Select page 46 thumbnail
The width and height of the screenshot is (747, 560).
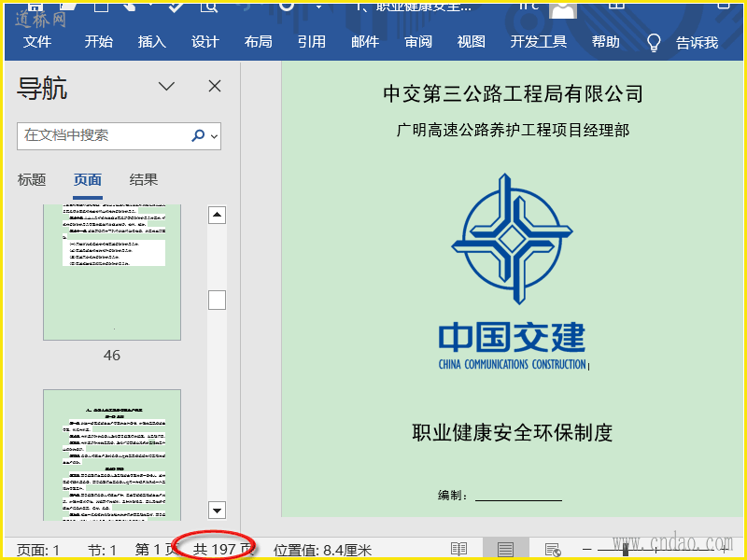pyautogui.click(x=112, y=273)
